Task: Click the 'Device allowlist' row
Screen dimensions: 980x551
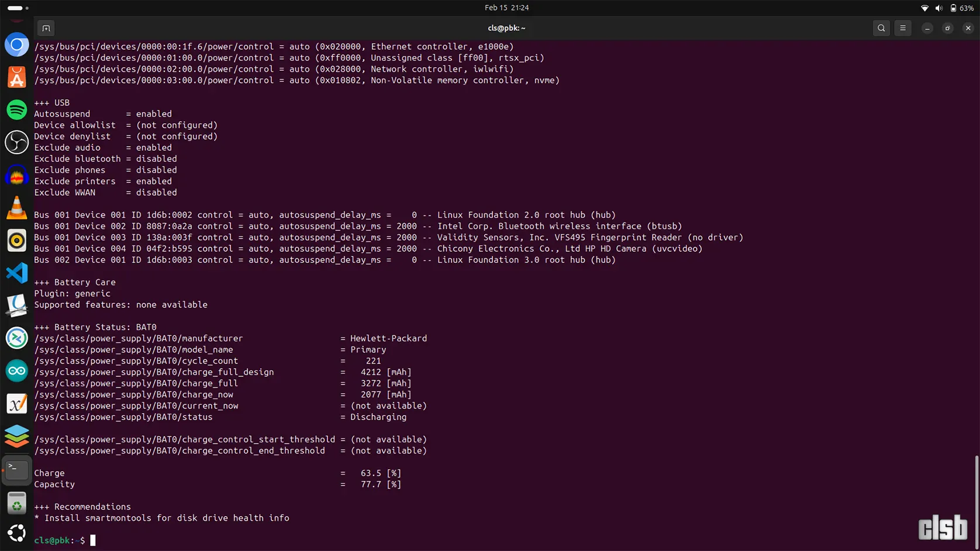Action: (x=126, y=125)
